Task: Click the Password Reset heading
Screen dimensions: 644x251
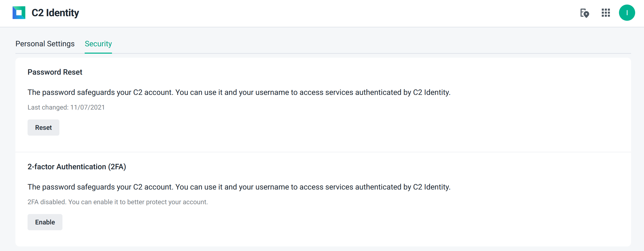Action: click(55, 72)
